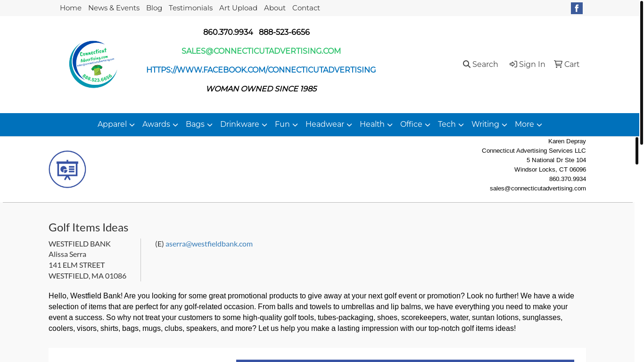This screenshot has width=644, height=362.
Task: Open News & Events
Action: point(114,8)
